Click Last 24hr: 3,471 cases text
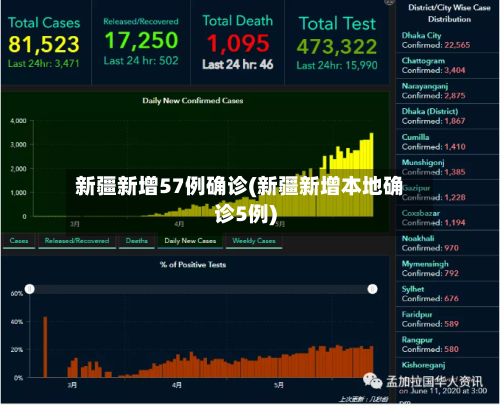 tap(44, 64)
